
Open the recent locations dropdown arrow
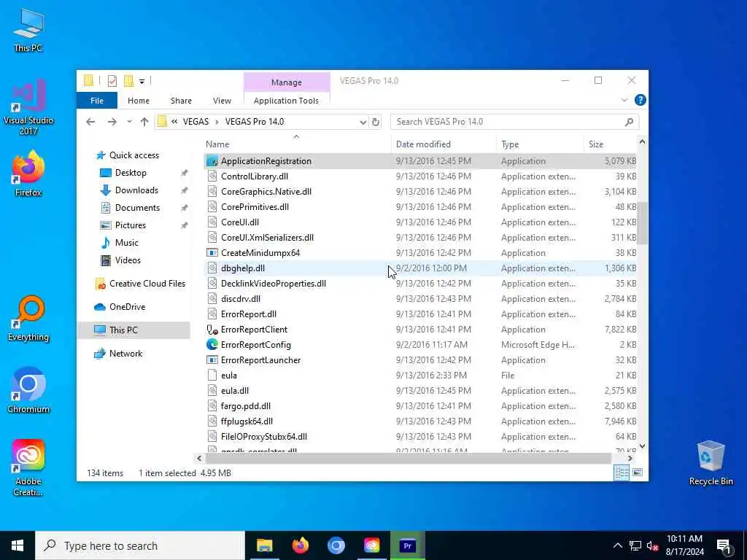pyautogui.click(x=129, y=122)
